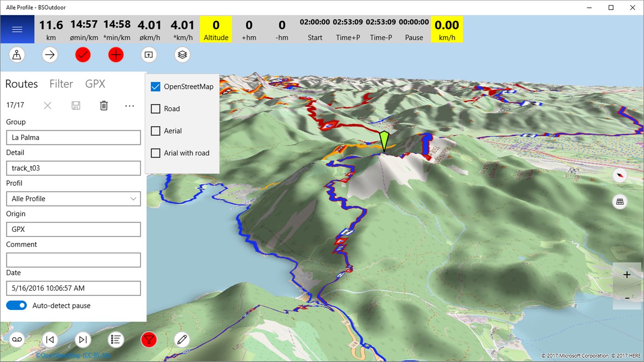Click the red checkmark button
Viewport: 644px width, 362px height.
pyautogui.click(x=83, y=55)
